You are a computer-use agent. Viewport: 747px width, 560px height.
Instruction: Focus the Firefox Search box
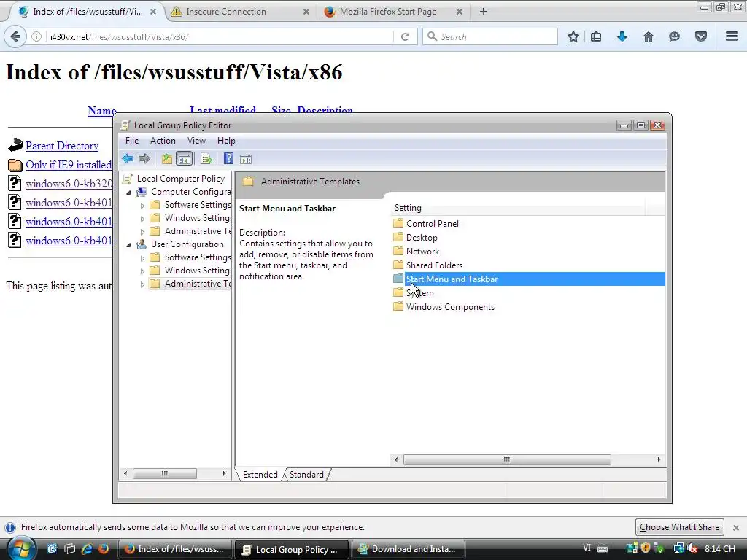click(489, 36)
